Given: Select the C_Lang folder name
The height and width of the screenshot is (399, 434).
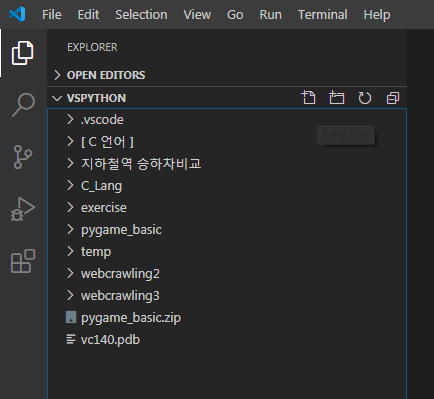Looking at the screenshot, I should 101,186.
